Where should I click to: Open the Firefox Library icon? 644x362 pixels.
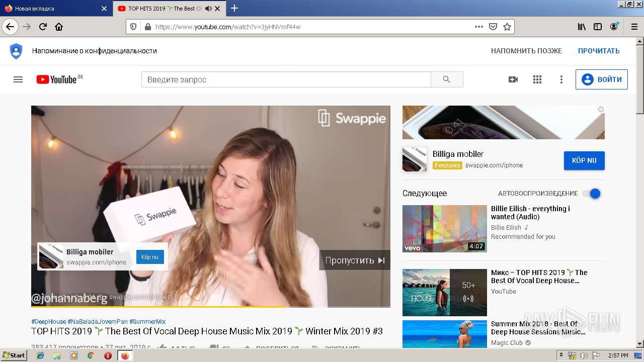click(582, 27)
